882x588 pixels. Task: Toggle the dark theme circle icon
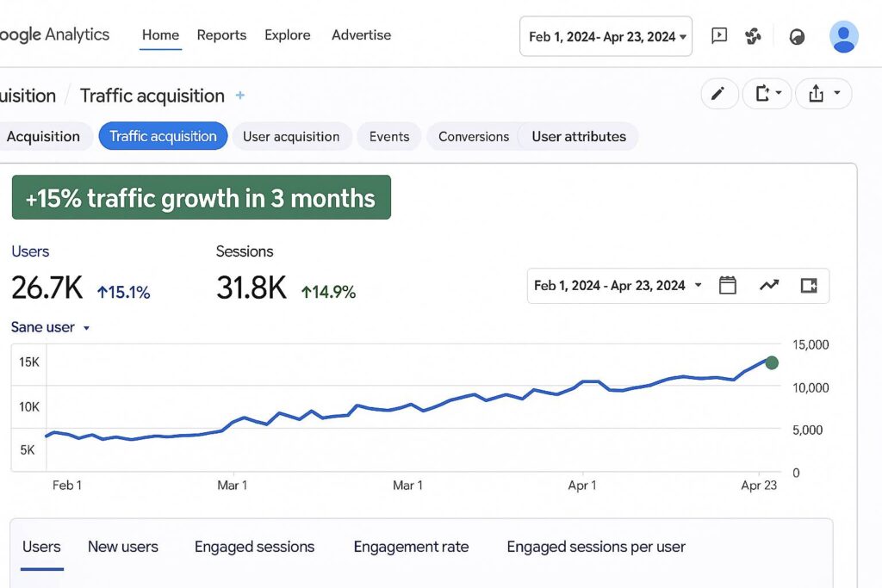[x=797, y=37]
